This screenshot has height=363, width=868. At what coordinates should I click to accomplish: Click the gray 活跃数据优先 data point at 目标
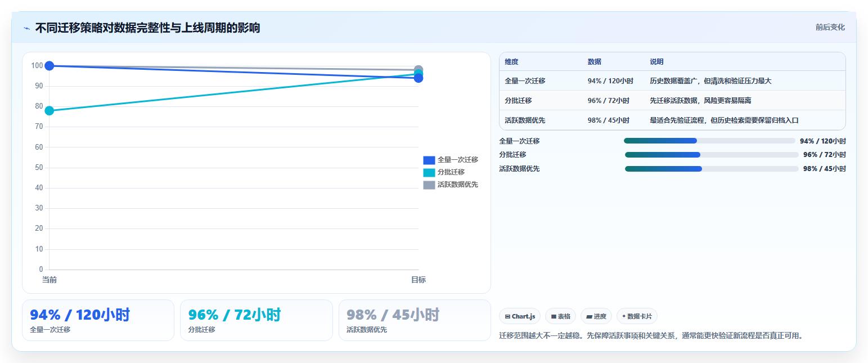pos(419,69)
